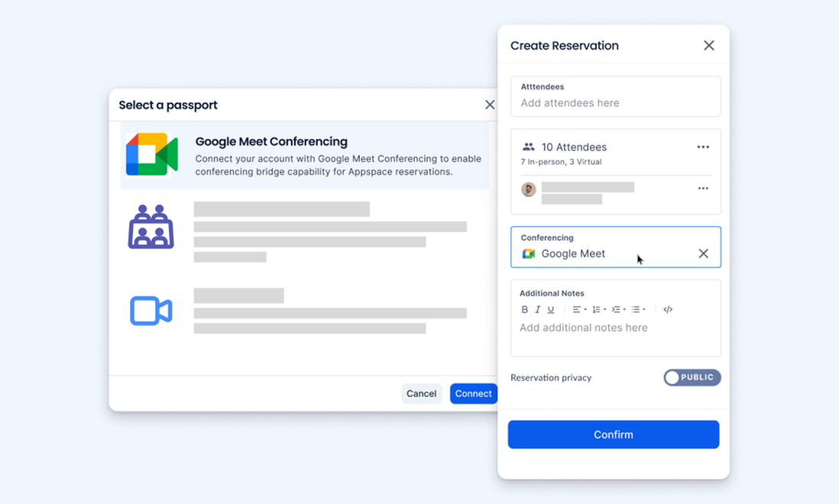This screenshot has height=504, width=839.
Task: Click the attendee avatar thumbnail
Action: [529, 188]
